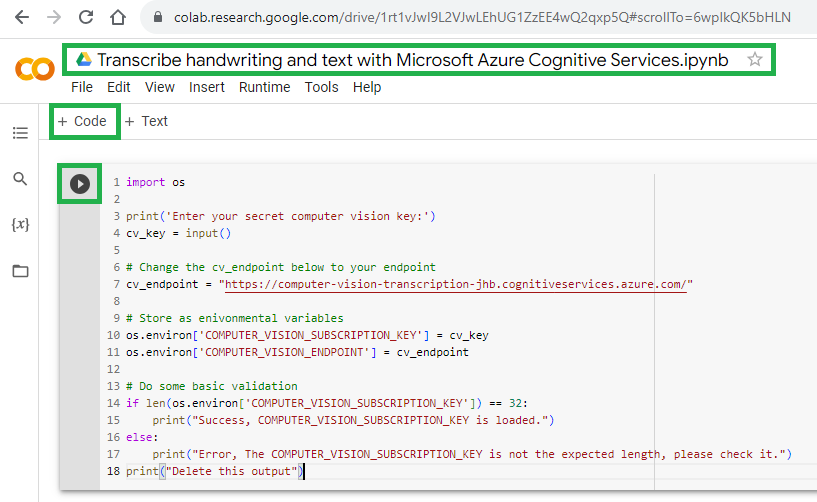Open the Edit menu

tap(119, 87)
